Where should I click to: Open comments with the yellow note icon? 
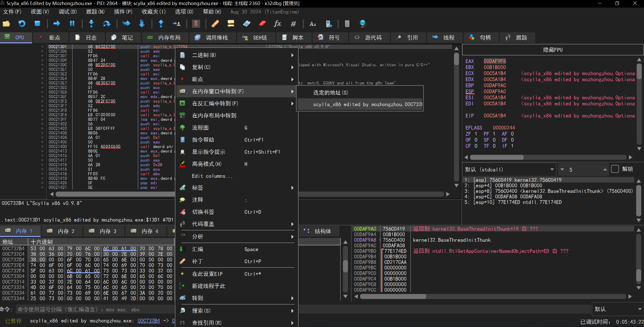231,24
